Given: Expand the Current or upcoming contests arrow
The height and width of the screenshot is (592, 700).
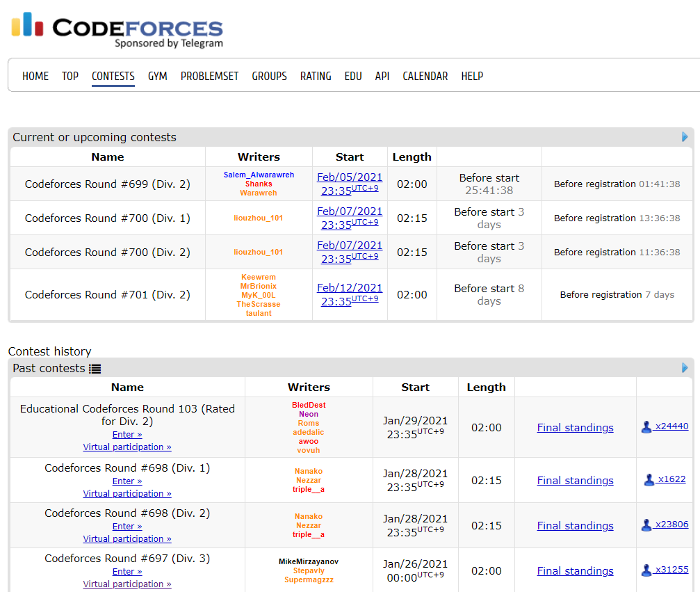Looking at the screenshot, I should point(685,137).
